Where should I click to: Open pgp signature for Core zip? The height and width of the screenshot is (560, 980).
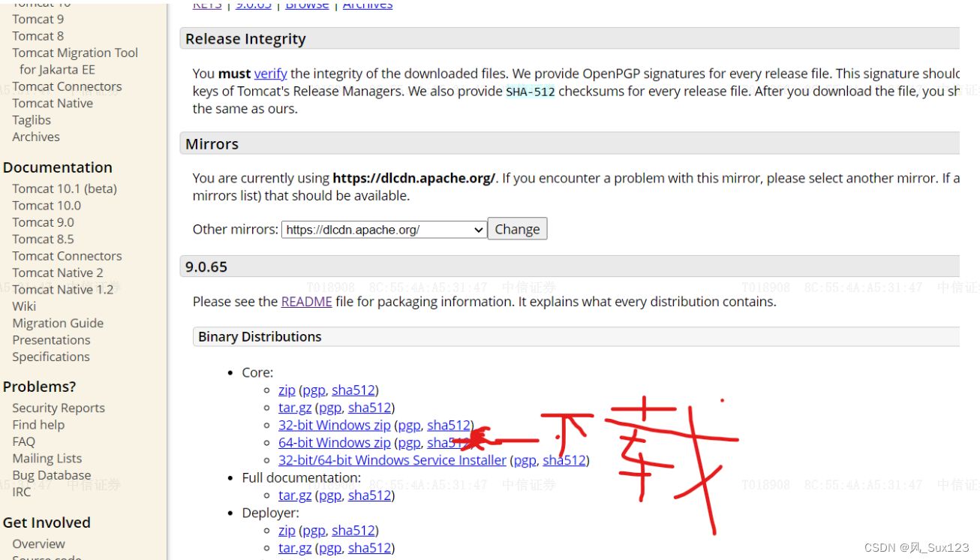314,390
